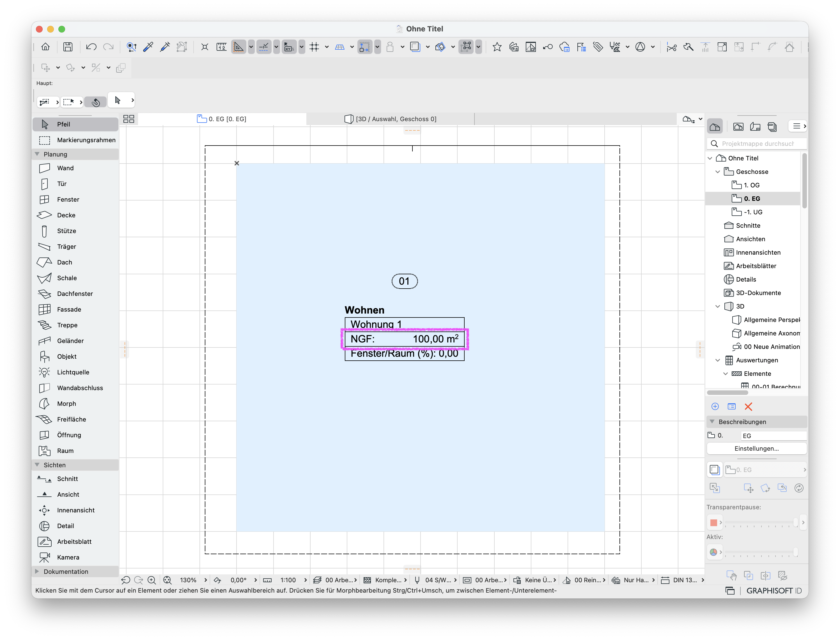Screen dimensions: 840x640
Task: Collapse the Sichten section
Action: 37,465
